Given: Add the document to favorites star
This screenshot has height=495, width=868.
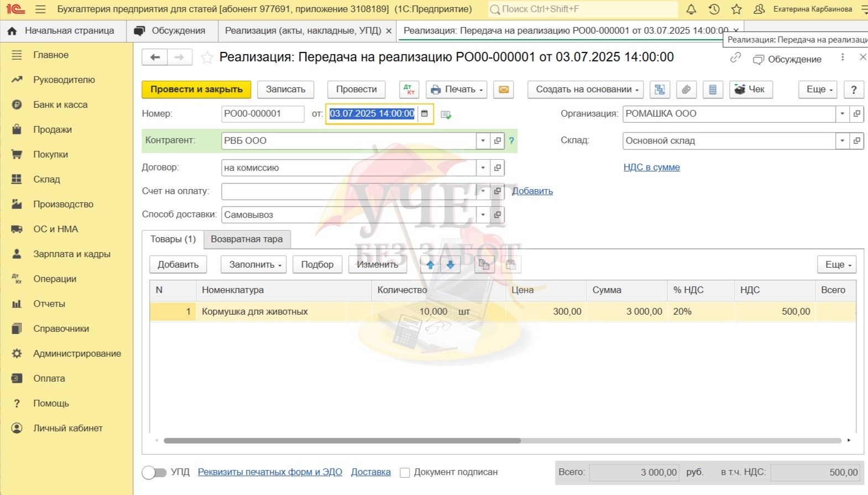Looking at the screenshot, I should point(207,58).
